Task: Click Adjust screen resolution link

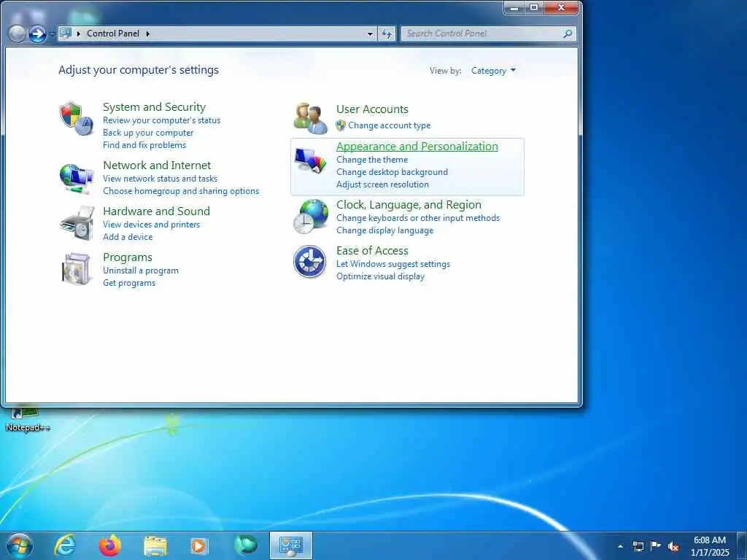Action: click(x=382, y=184)
